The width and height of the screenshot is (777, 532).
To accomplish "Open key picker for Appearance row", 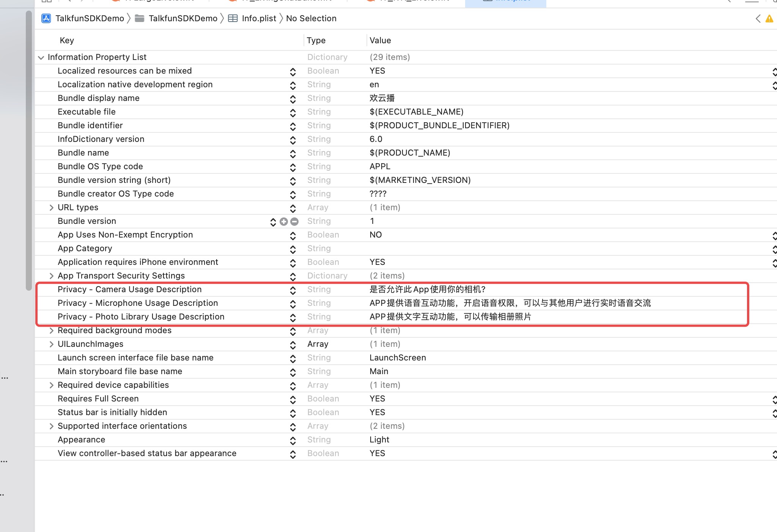I will pos(293,440).
